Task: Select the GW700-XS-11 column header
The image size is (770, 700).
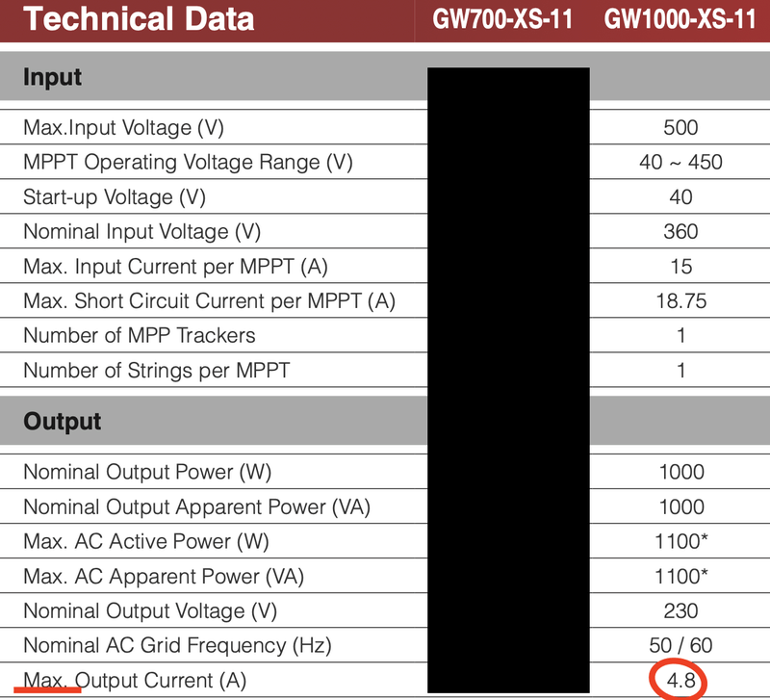Action: point(502,19)
